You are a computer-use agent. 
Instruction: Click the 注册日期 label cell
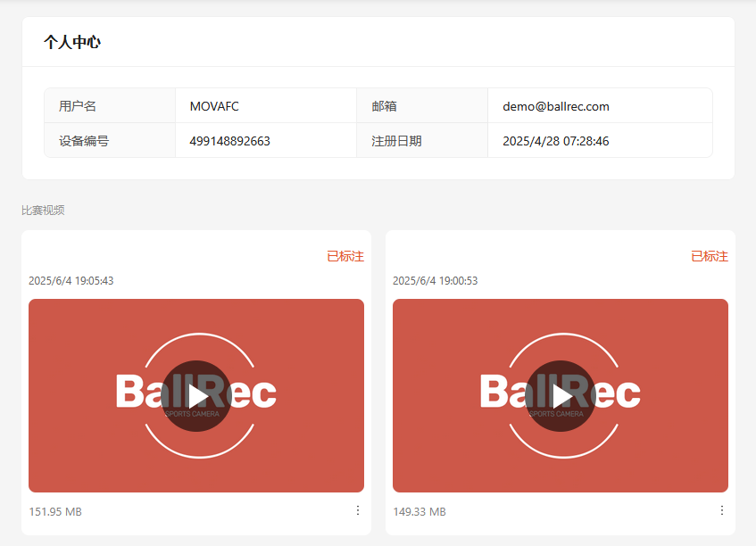[422, 140]
